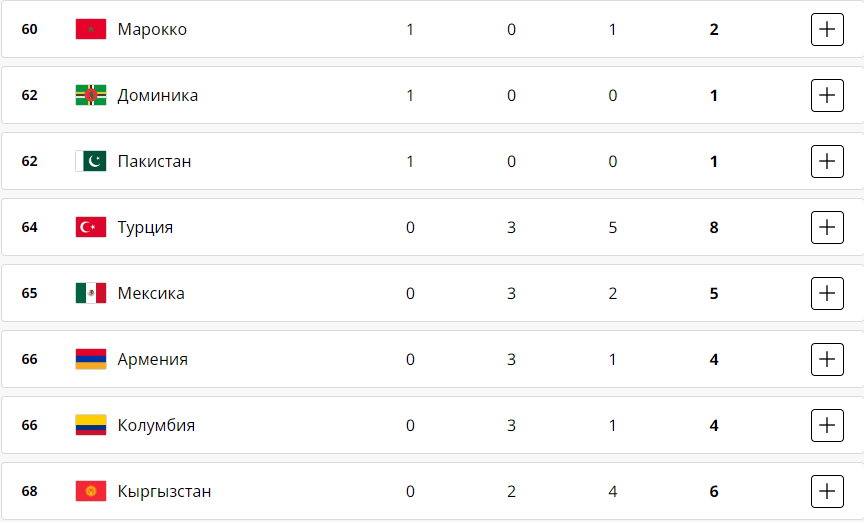Click the Colombia flag icon
Viewport: 864px width, 522px height.
coord(90,425)
